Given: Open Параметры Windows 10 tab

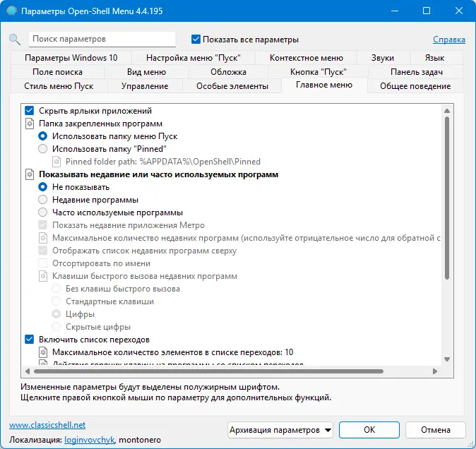Looking at the screenshot, I should 71,58.
